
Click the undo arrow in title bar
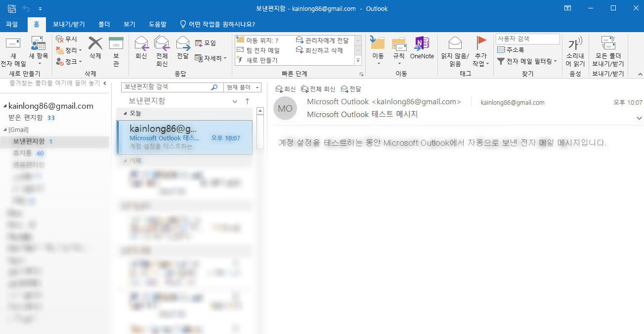coord(26,8)
